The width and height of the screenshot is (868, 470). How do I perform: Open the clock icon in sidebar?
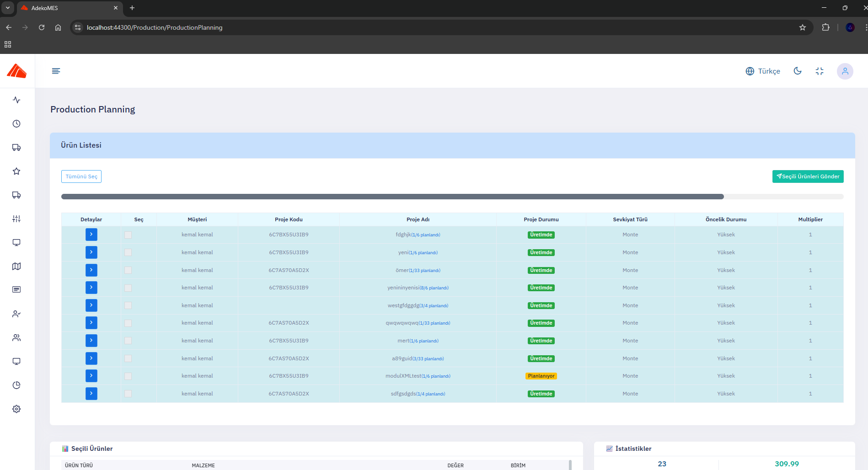16,123
